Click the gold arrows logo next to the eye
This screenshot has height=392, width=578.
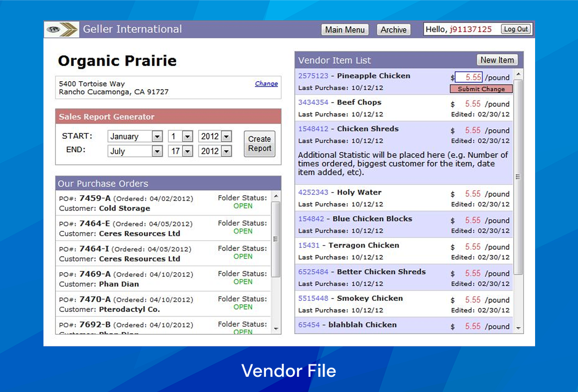[x=68, y=29]
